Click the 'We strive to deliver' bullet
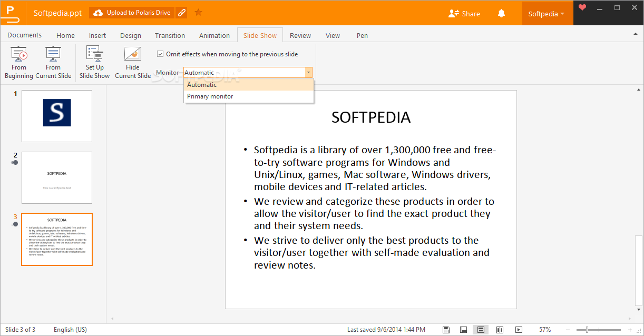This screenshot has width=644, height=336. [372, 252]
